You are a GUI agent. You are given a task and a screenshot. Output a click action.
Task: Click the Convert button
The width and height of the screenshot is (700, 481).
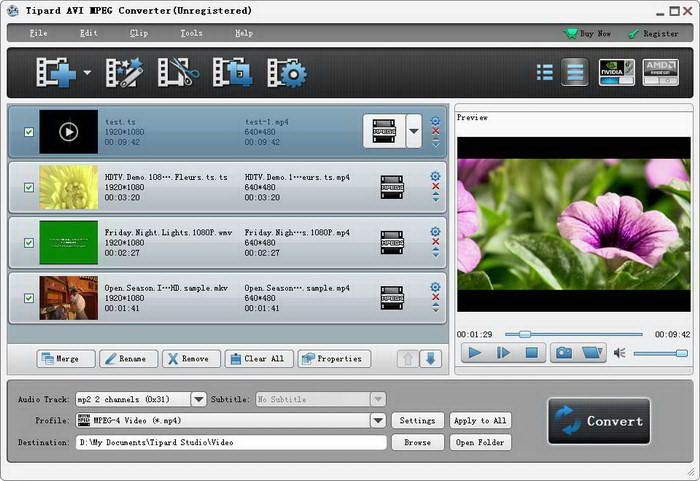(598, 421)
